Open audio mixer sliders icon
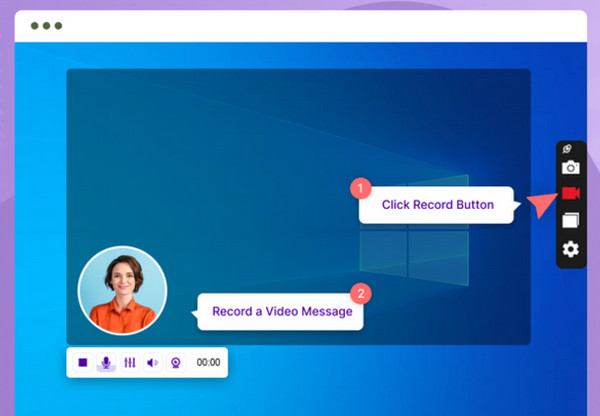 tap(130, 362)
